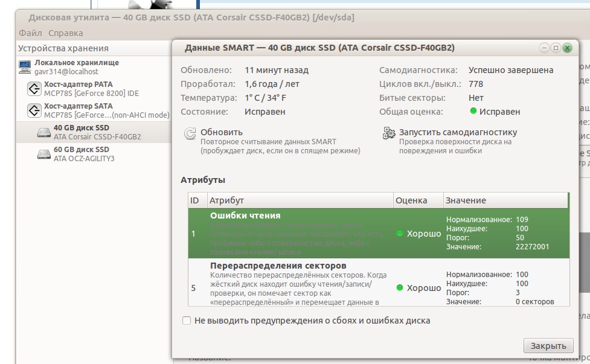Click the PATA host adapter icon
590x364 pixels.
tap(34, 89)
